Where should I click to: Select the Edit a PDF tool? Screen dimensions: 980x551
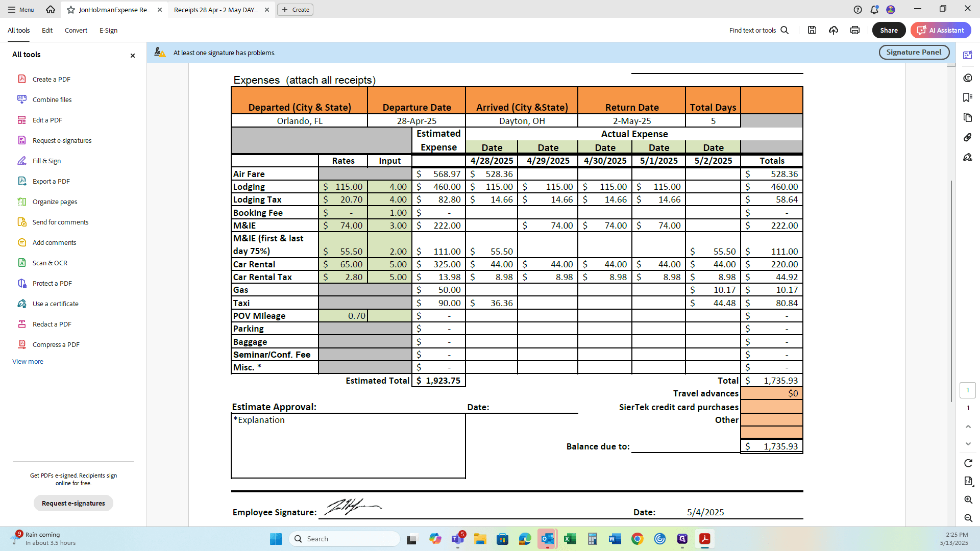click(47, 120)
